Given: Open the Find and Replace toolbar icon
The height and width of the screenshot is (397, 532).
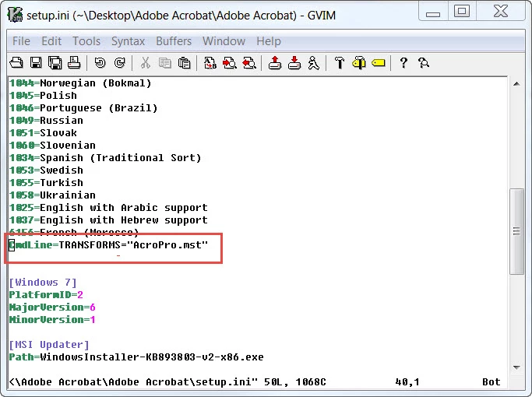Looking at the screenshot, I should pos(210,63).
